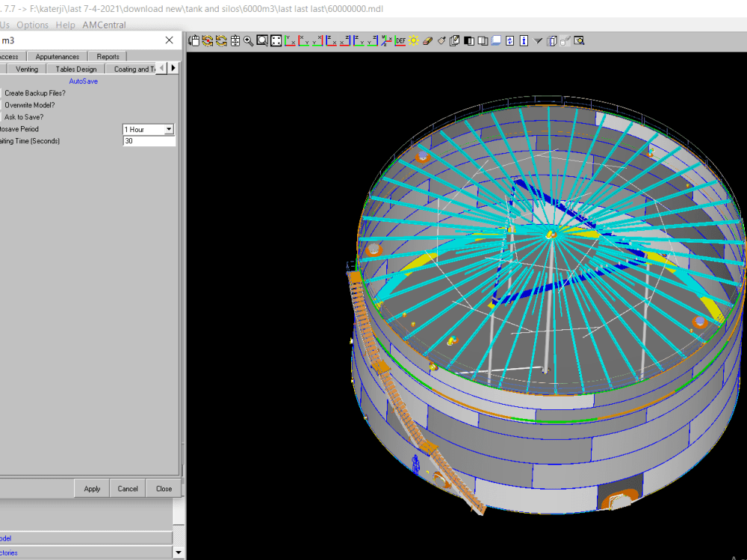Open the Autosave Period dropdown
This screenshot has height=560, width=747.
point(170,128)
